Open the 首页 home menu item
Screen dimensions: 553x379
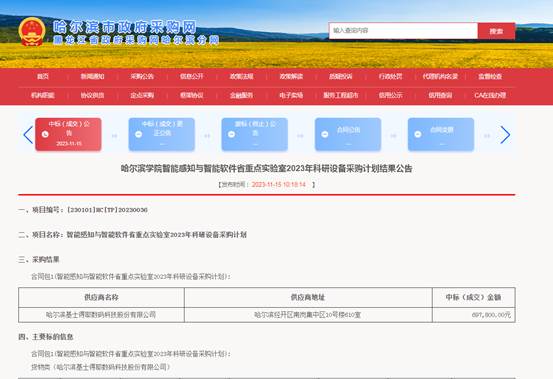pyautogui.click(x=43, y=77)
